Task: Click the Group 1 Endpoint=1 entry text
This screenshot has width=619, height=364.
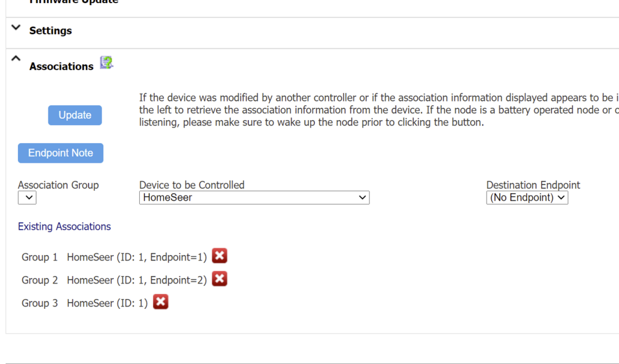Action: (137, 257)
